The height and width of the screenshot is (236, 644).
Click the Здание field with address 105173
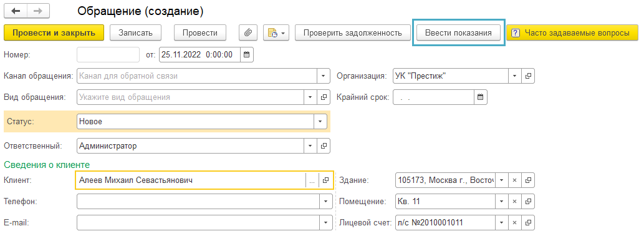(445, 180)
